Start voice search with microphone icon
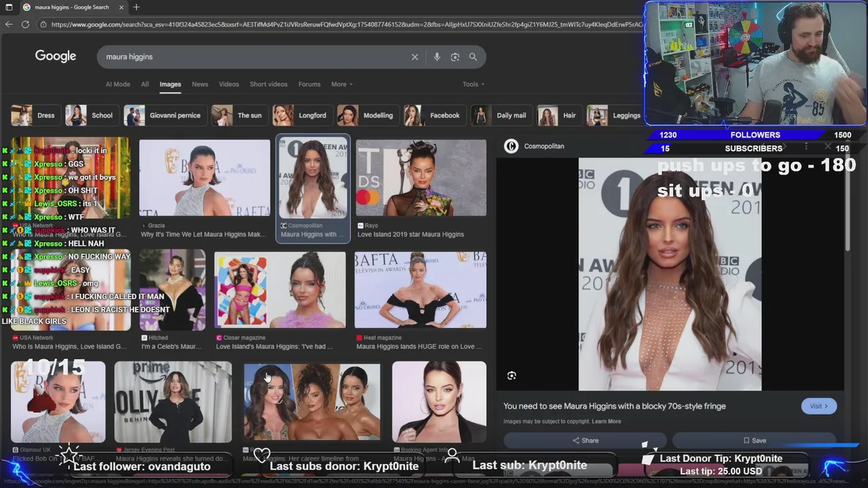This screenshot has height=488, width=868. (x=437, y=57)
